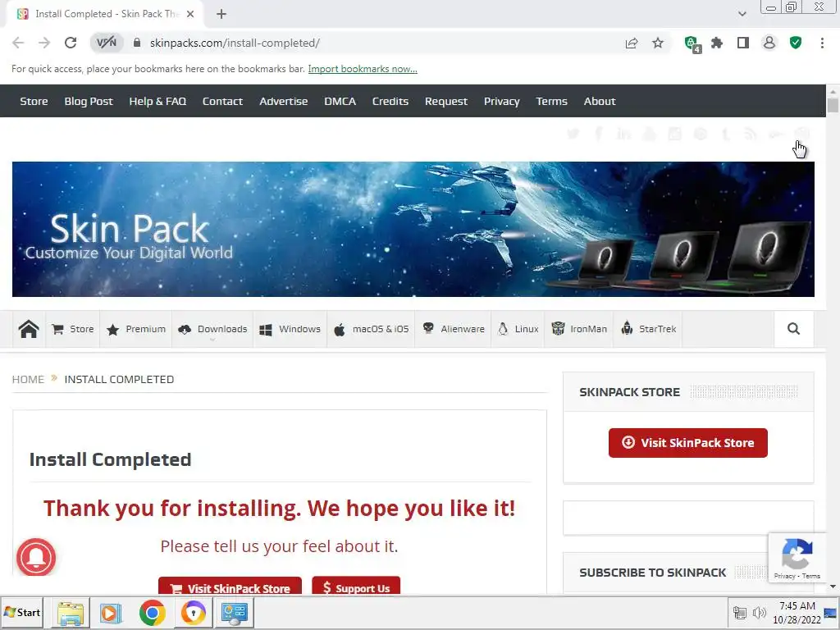Open file explorer from the taskbar
This screenshot has height=630, width=840.
point(71,613)
